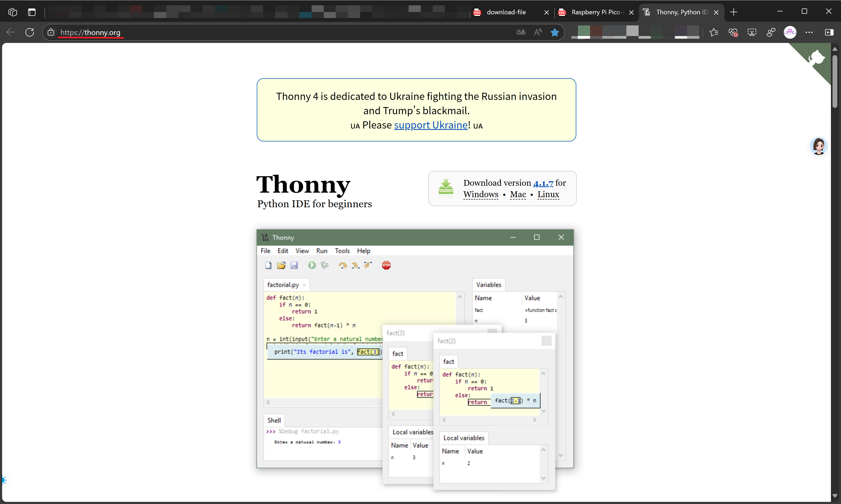Open the tab actions menu icon
Viewport: 841px width, 504px height.
coord(32,12)
